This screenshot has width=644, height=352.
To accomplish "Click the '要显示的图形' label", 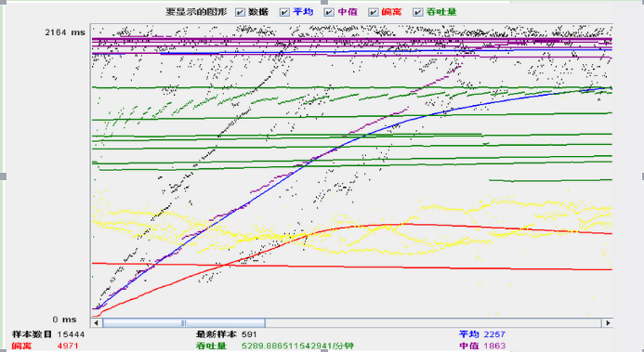I will coord(196,12).
